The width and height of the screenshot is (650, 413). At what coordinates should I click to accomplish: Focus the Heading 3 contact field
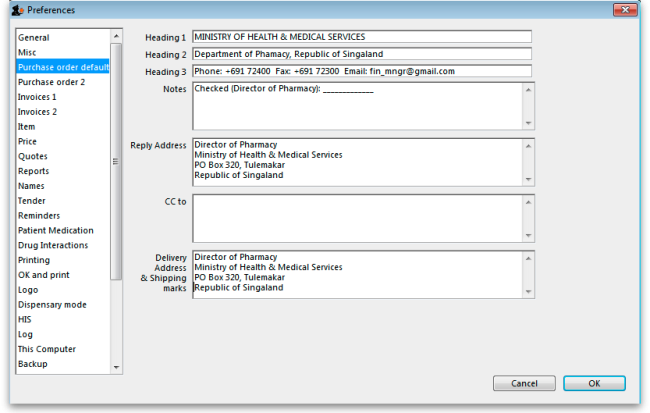(361, 71)
